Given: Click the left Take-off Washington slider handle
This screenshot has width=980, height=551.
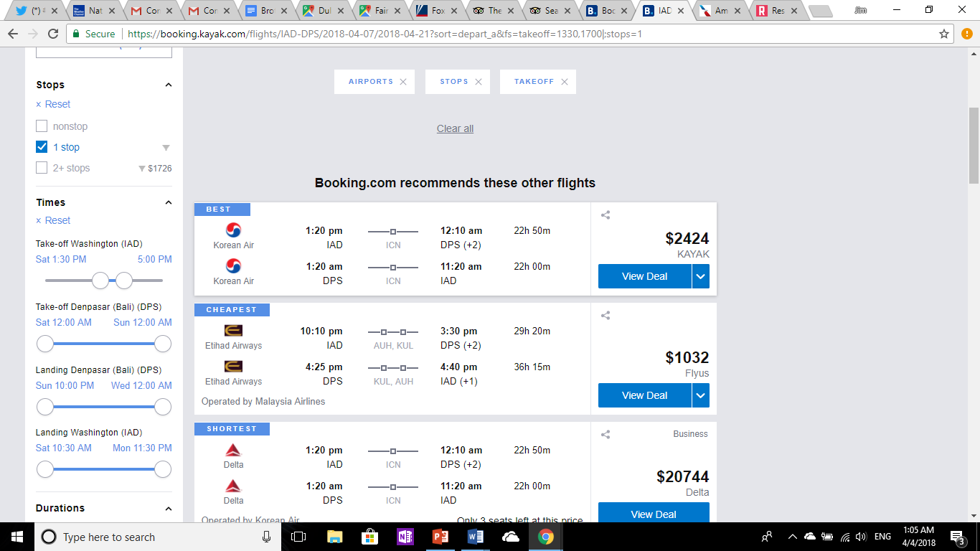Looking at the screenshot, I should 100,281.
